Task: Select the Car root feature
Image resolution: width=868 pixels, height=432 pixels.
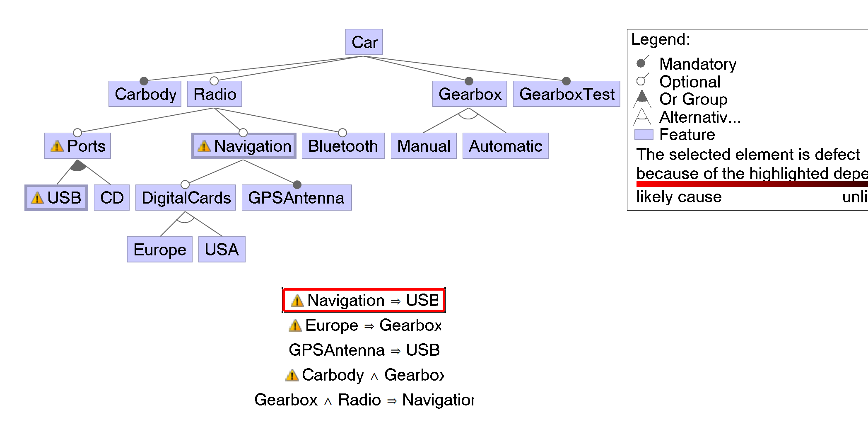Action: point(364,42)
